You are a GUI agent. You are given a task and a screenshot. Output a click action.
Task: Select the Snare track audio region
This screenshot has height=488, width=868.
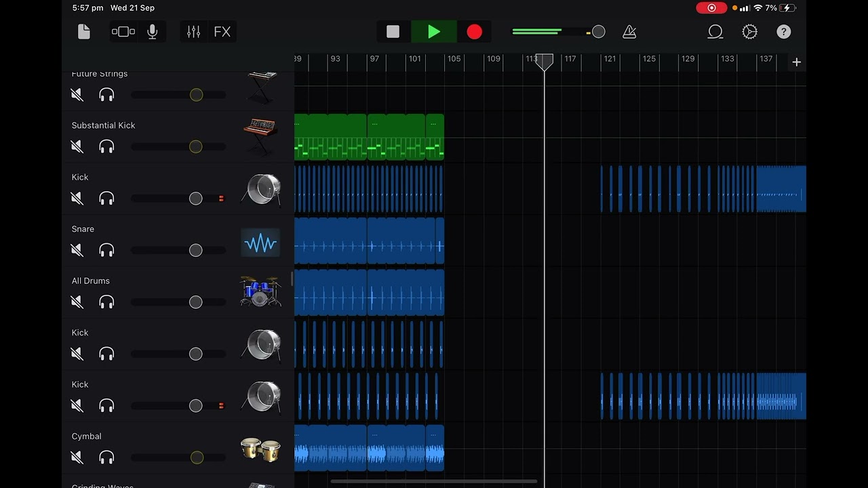(x=370, y=241)
